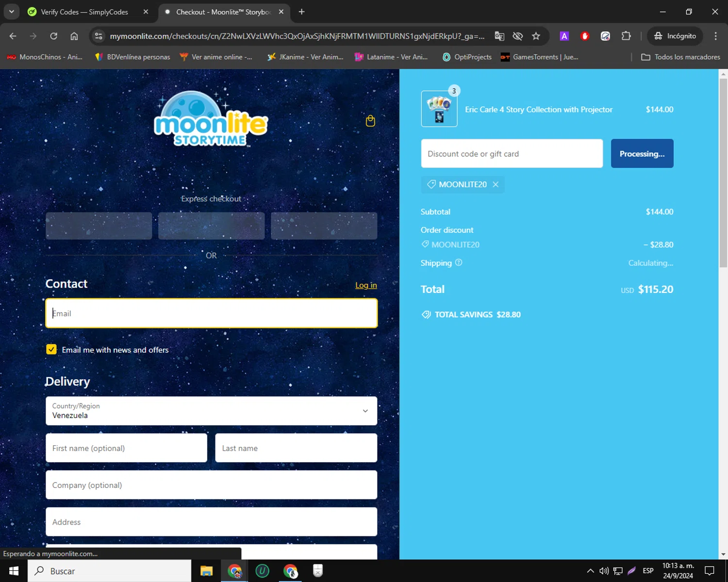The image size is (728, 582).
Task: Open the OptiProjects bookmark
Action: tap(467, 57)
